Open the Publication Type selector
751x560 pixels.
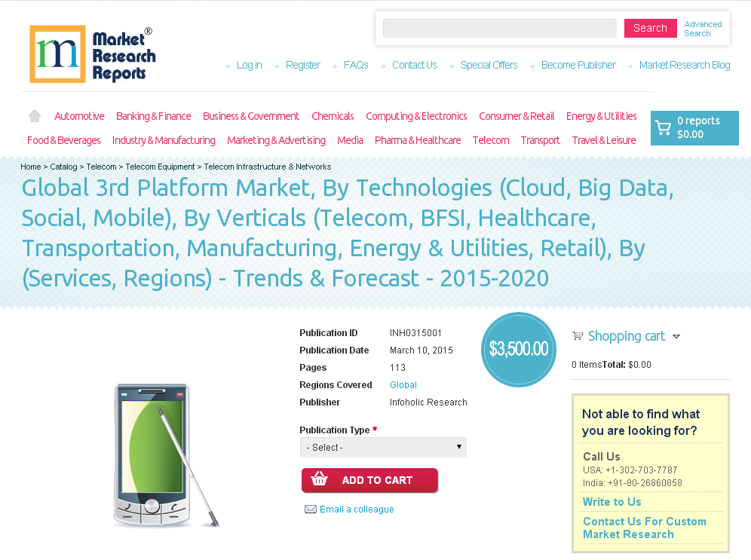pos(383,447)
